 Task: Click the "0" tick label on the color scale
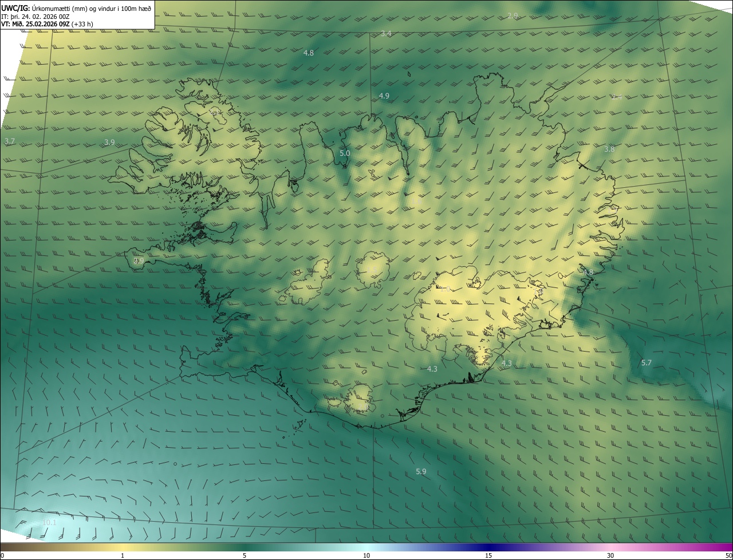point(2,555)
